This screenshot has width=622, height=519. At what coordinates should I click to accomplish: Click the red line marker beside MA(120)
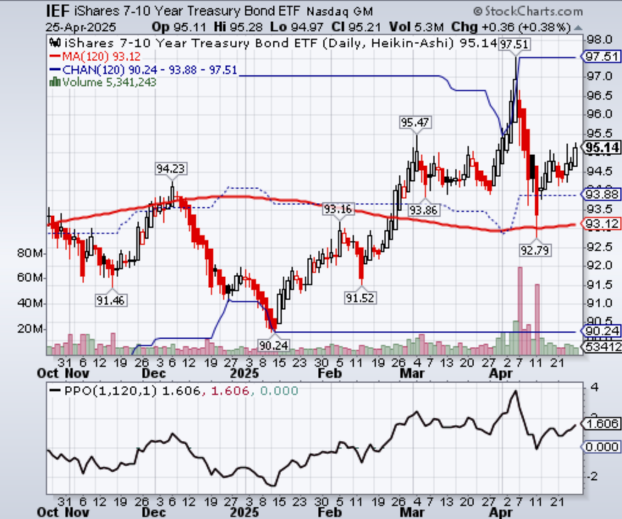click(x=50, y=59)
